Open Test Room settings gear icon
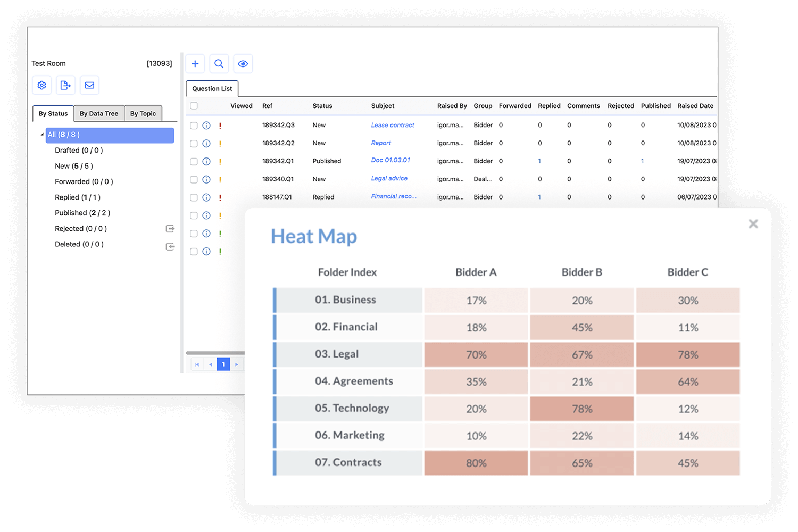 pos(42,85)
